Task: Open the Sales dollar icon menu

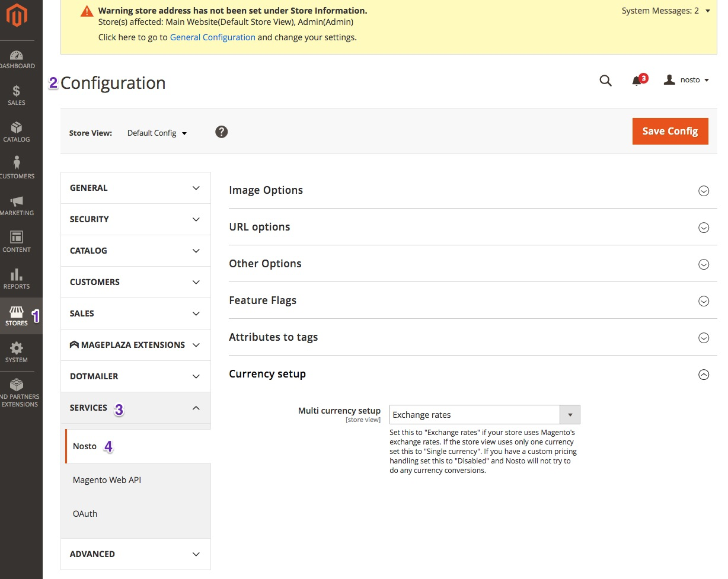Action: tap(17, 96)
